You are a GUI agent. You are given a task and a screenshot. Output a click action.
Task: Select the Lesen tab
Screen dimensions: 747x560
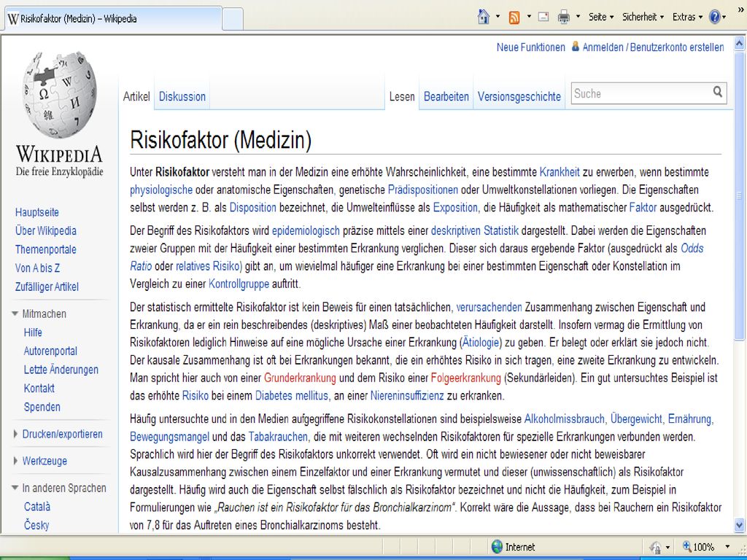[x=402, y=96]
